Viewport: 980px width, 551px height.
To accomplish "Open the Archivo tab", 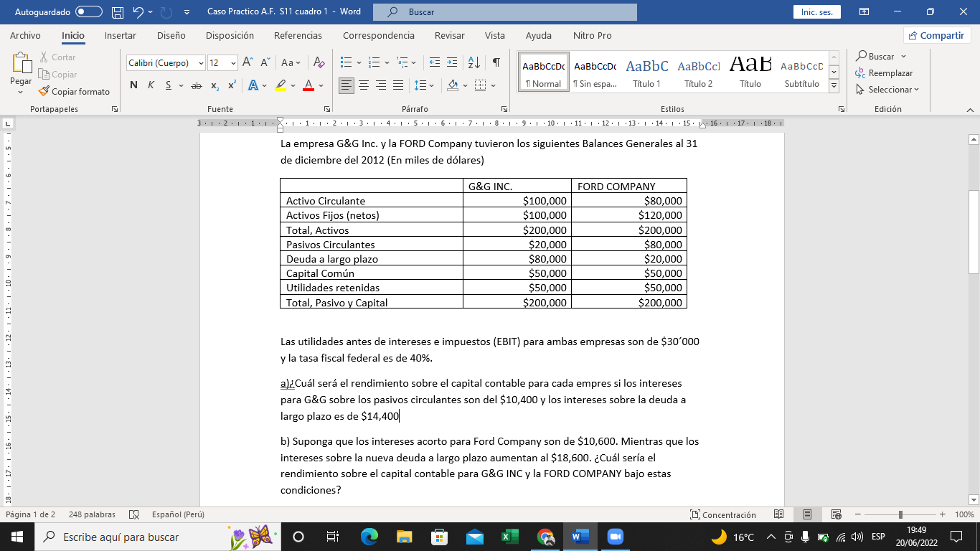I will click(x=25, y=35).
